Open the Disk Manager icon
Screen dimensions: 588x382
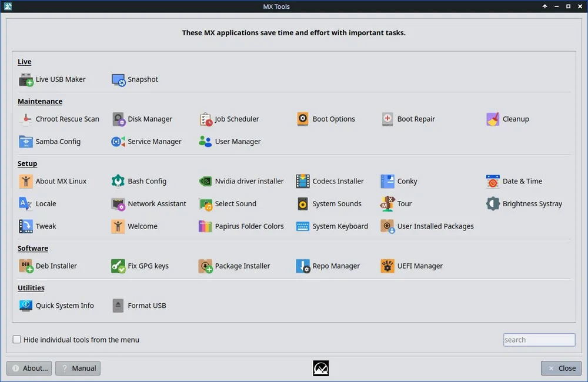coord(118,119)
